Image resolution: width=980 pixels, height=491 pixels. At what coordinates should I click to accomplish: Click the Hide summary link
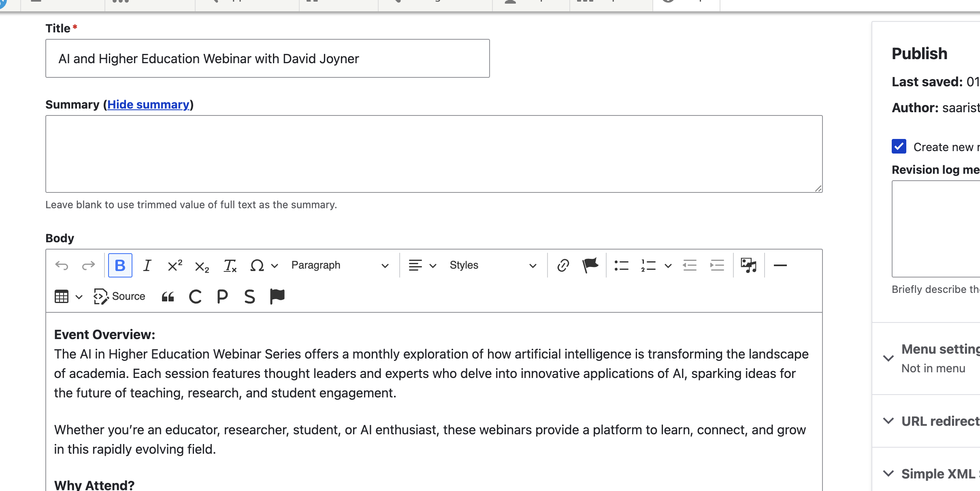coord(148,105)
